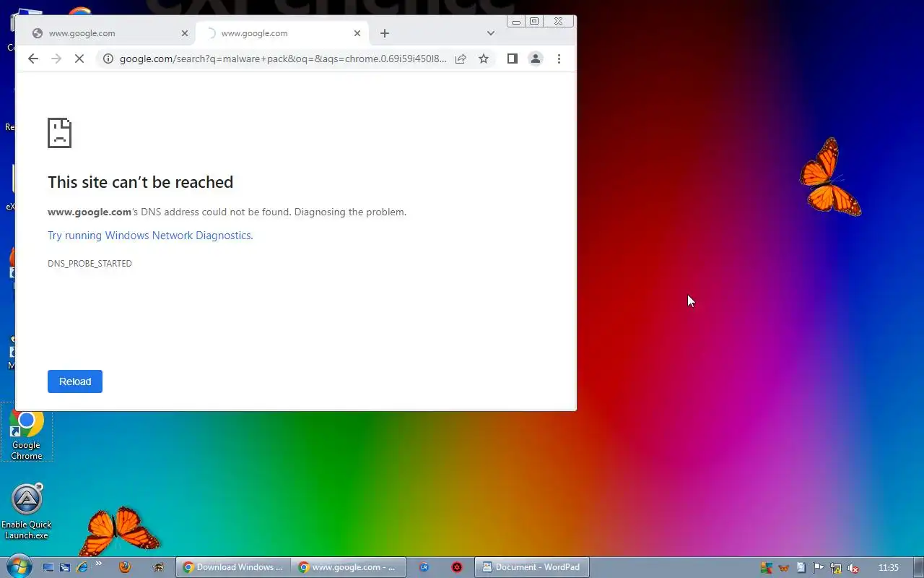Open the Windows Start menu orb
The height and width of the screenshot is (578, 924).
pos(18,567)
